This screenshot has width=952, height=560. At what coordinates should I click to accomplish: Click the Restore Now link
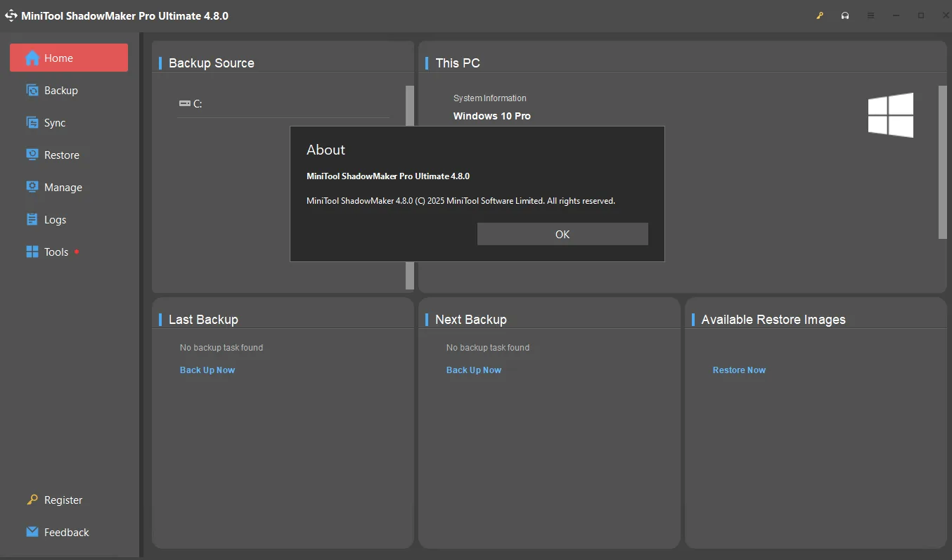click(x=739, y=370)
